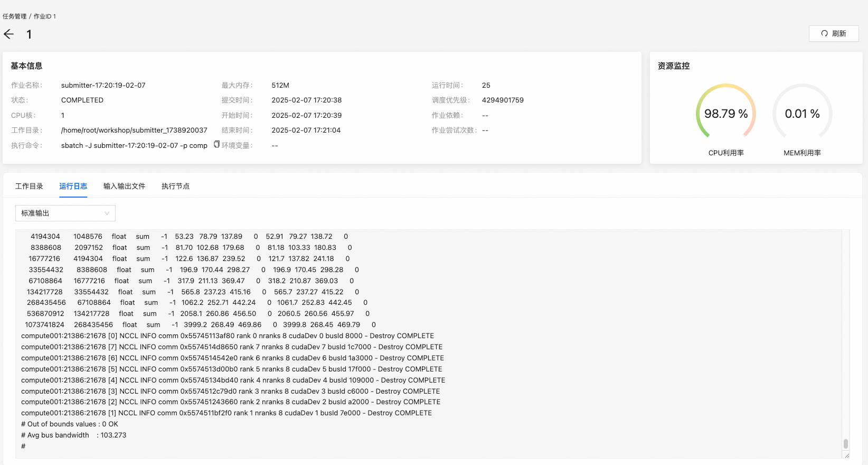Image resolution: width=868 pixels, height=465 pixels.
Task: Click the log vertical scrollbar thumb
Action: [x=845, y=444]
